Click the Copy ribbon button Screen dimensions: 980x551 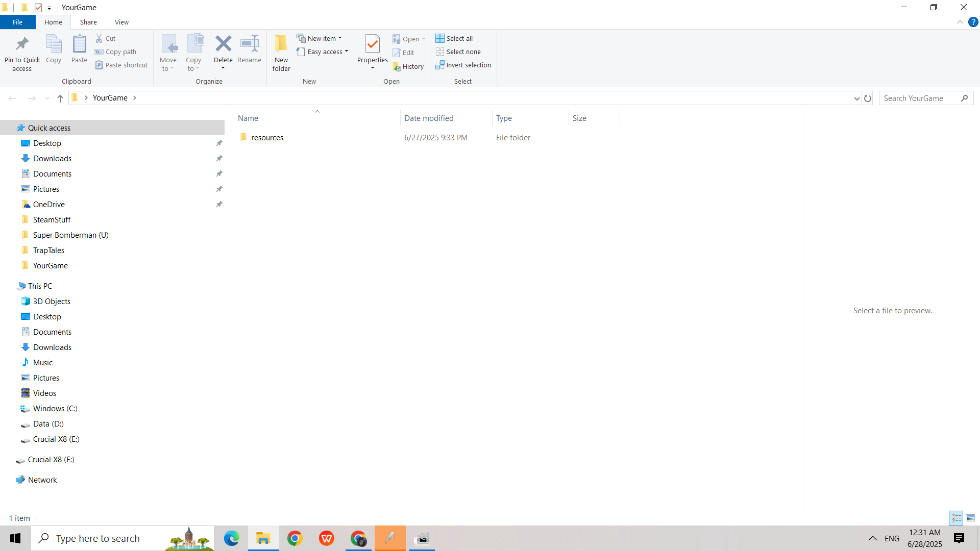pyautogui.click(x=54, y=49)
